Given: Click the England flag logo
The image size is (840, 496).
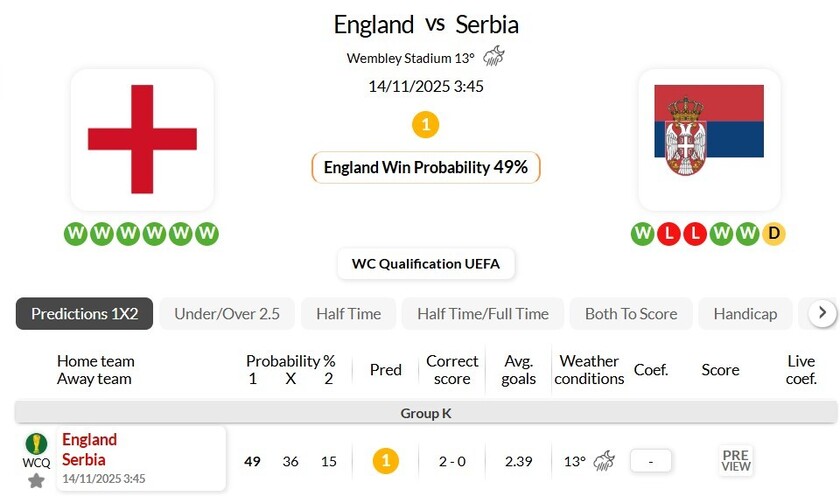Looking at the screenshot, I should click(142, 139).
